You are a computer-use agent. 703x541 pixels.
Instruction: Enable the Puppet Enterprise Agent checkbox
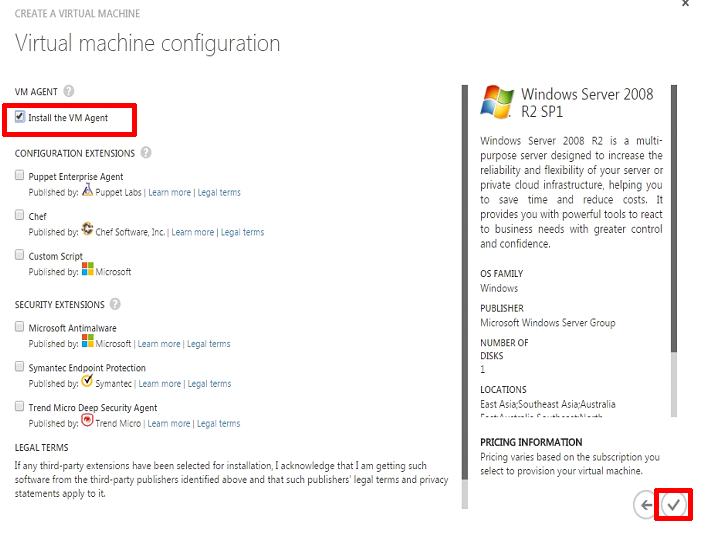point(19,175)
